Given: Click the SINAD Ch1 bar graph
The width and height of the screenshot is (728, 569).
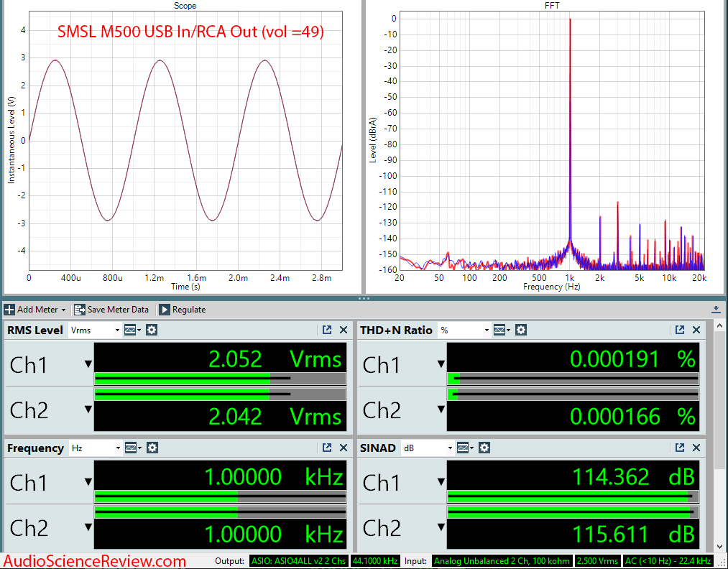Looking at the screenshot, I should pos(573,496).
